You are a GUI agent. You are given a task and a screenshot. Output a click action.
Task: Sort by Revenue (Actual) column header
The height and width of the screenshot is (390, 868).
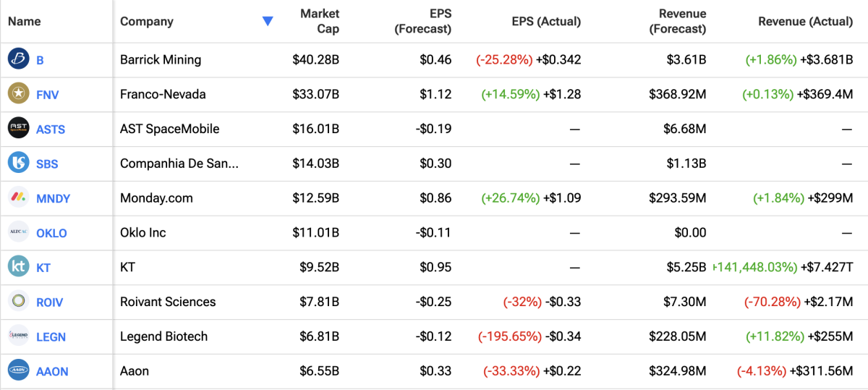pyautogui.click(x=805, y=22)
